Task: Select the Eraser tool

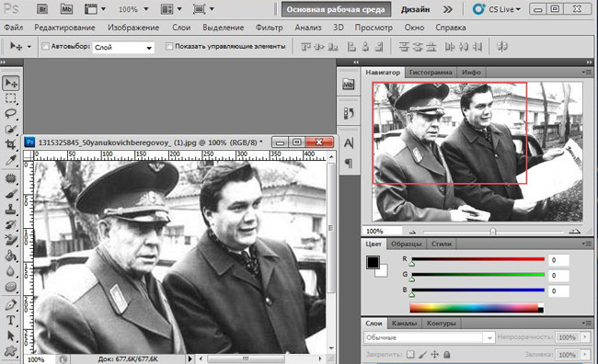Action: [x=11, y=240]
